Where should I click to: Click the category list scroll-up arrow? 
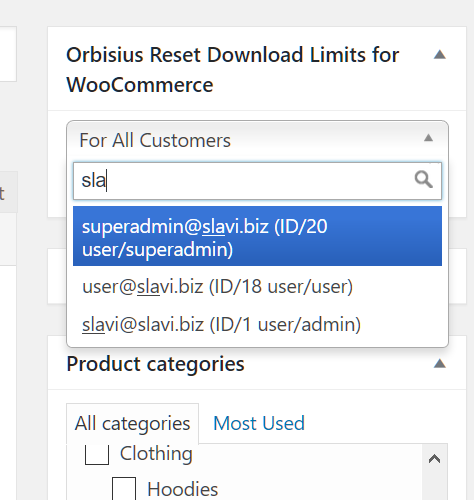434,459
